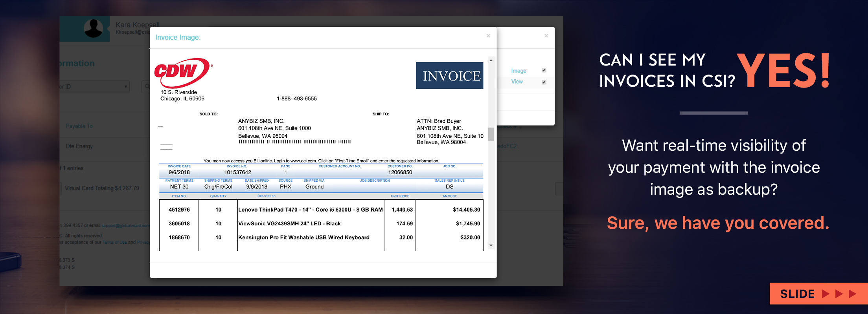Click the View link label
Image resolution: width=868 pixels, height=314 pixels.
[517, 82]
